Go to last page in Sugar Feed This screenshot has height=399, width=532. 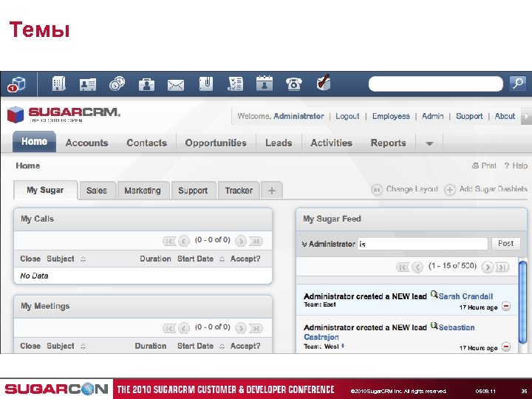(502, 267)
